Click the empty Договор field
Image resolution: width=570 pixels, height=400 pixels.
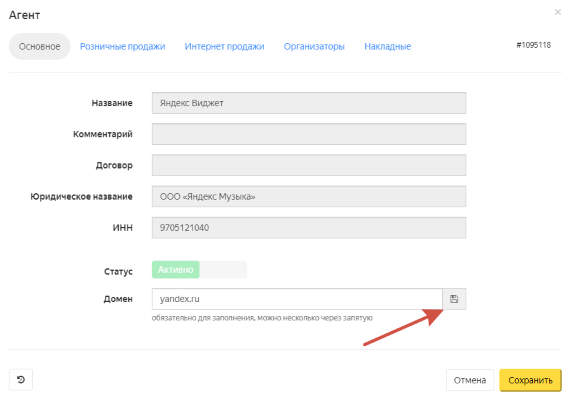point(309,165)
